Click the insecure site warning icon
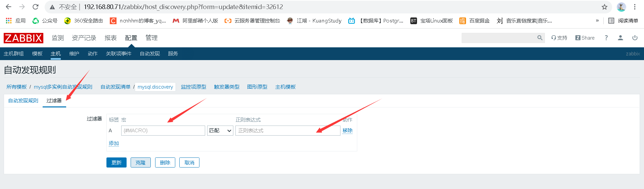The width and height of the screenshot is (644, 189). click(52, 7)
